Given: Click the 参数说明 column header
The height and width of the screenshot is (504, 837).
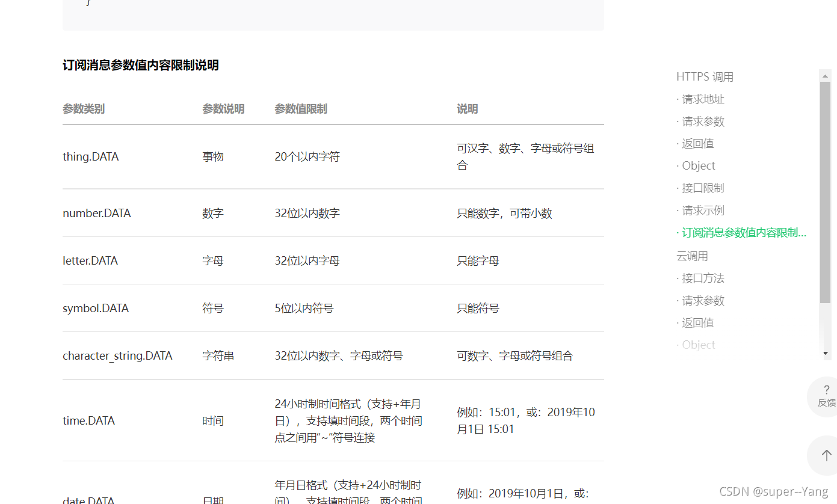Looking at the screenshot, I should 223,109.
